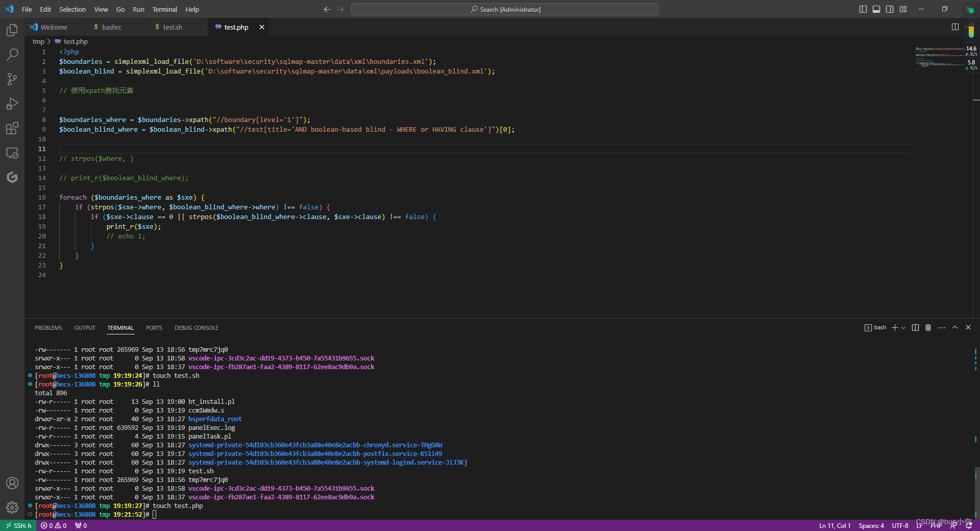Click the VS Code logo in title bar

(x=9, y=9)
